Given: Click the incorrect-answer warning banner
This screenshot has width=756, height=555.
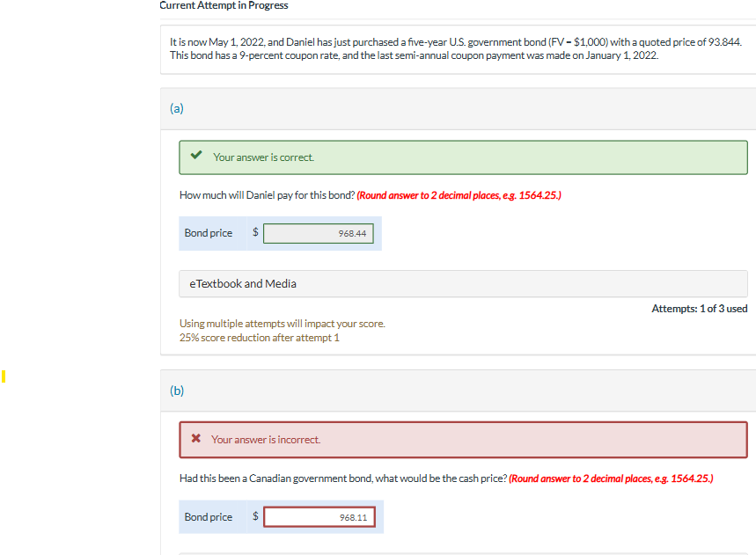Looking at the screenshot, I should tap(462, 439).
